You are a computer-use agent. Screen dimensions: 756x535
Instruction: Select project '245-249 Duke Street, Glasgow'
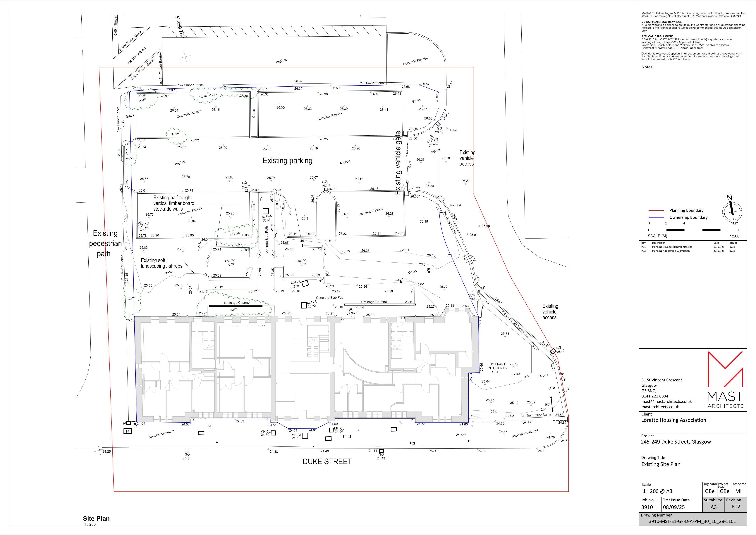[676, 442]
